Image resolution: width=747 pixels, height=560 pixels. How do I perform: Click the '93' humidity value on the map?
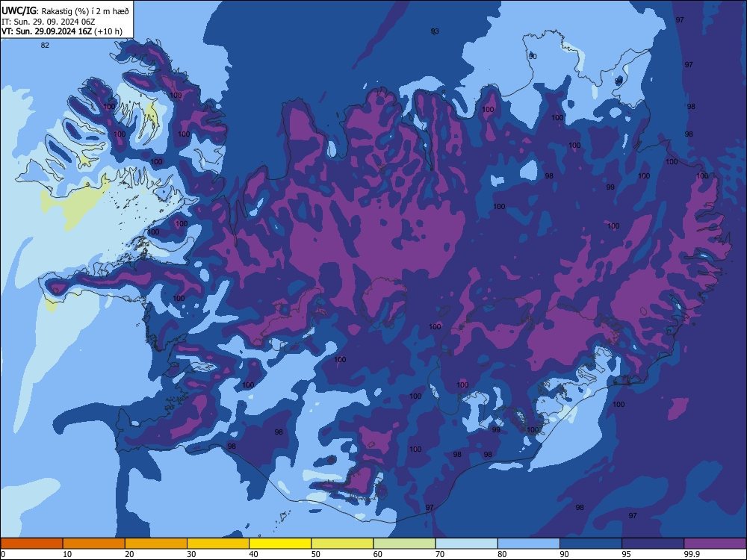pos(435,31)
